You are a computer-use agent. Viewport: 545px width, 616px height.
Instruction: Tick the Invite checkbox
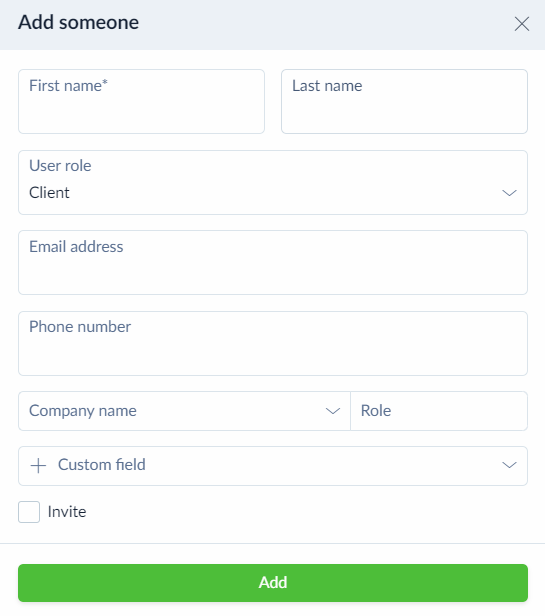coord(29,512)
